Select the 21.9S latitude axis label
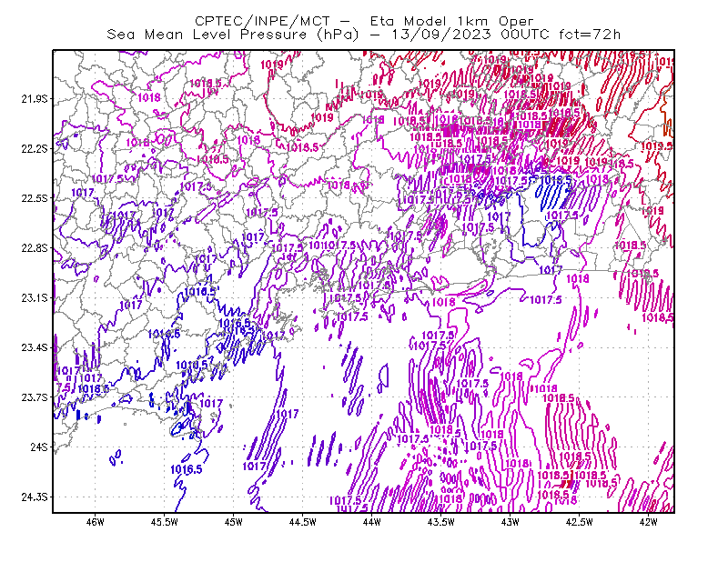This screenshot has height=562, width=728. 35,98
